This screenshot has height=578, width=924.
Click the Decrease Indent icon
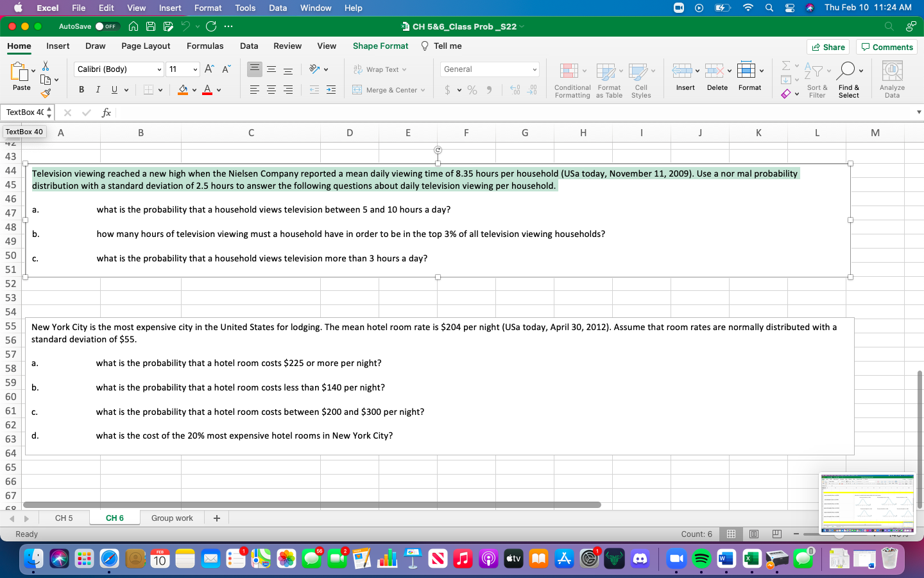314,90
